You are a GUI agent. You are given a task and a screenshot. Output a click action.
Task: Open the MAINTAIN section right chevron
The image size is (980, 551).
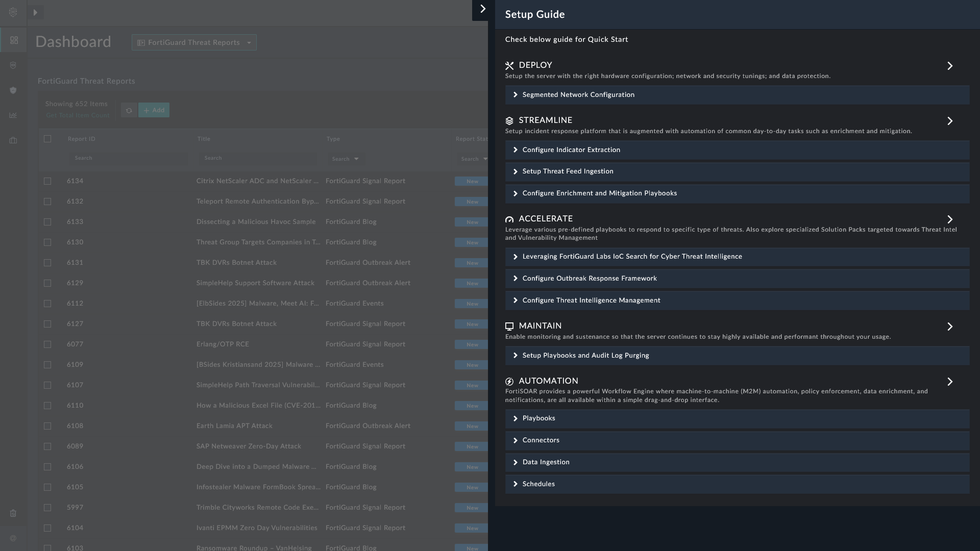(x=950, y=327)
